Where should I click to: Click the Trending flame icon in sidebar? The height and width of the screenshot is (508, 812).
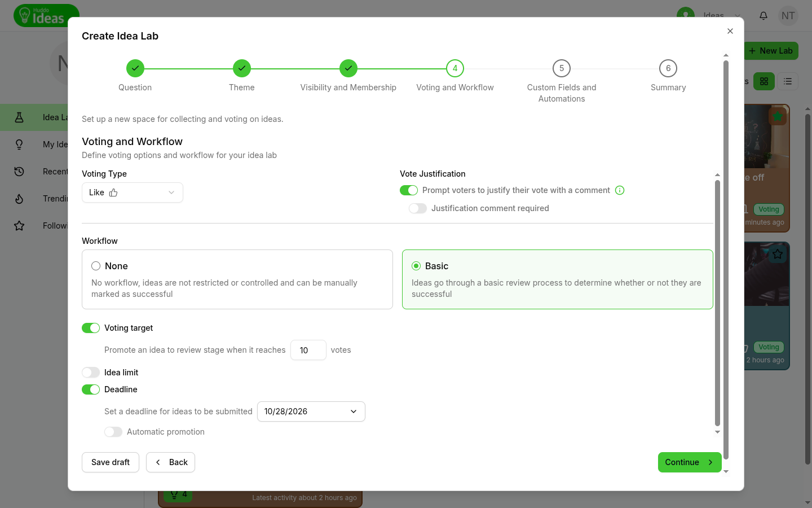19,199
